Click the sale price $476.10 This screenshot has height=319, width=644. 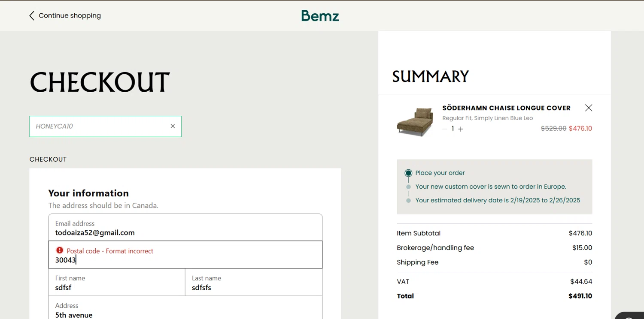[580, 128]
